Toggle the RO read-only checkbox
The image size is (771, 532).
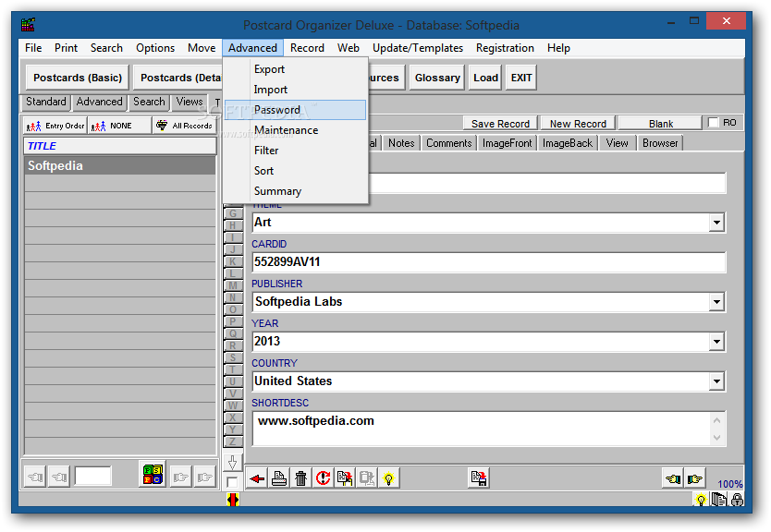coord(714,122)
